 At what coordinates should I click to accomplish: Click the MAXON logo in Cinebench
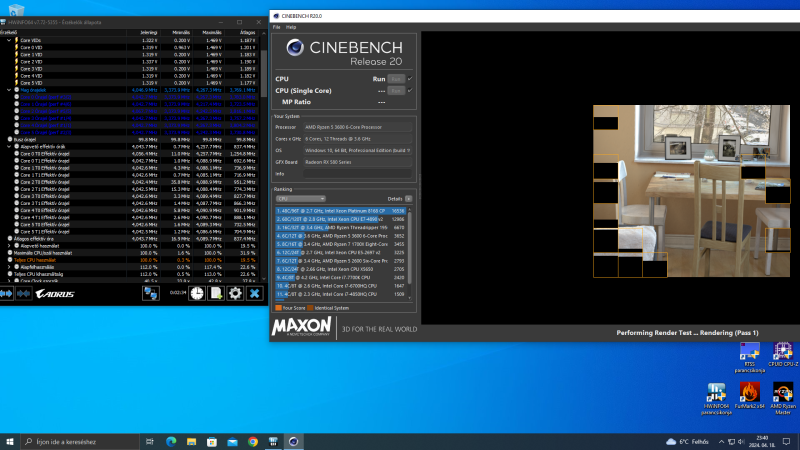click(302, 327)
